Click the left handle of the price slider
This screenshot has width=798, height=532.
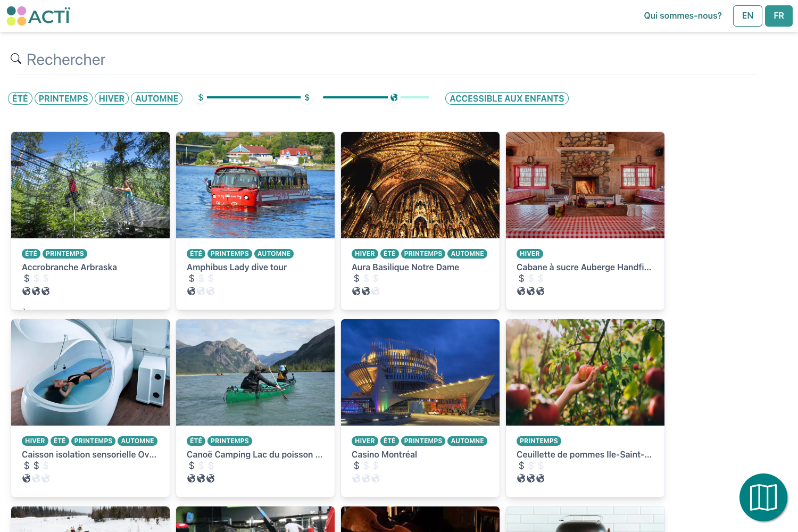(200, 98)
